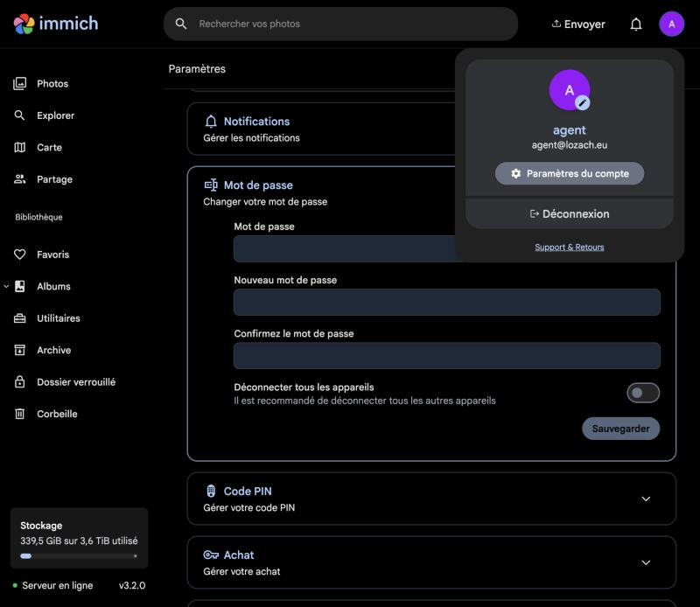Click the Albums sidebar icon
The width and height of the screenshot is (700, 607).
tap(19, 287)
